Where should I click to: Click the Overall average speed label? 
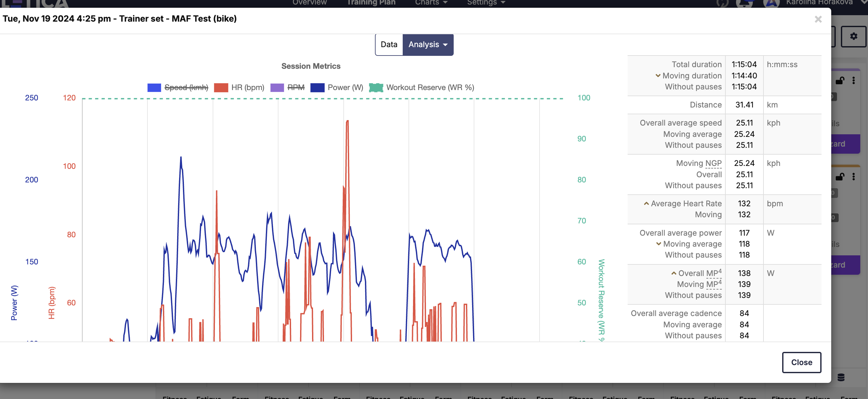[681, 123]
